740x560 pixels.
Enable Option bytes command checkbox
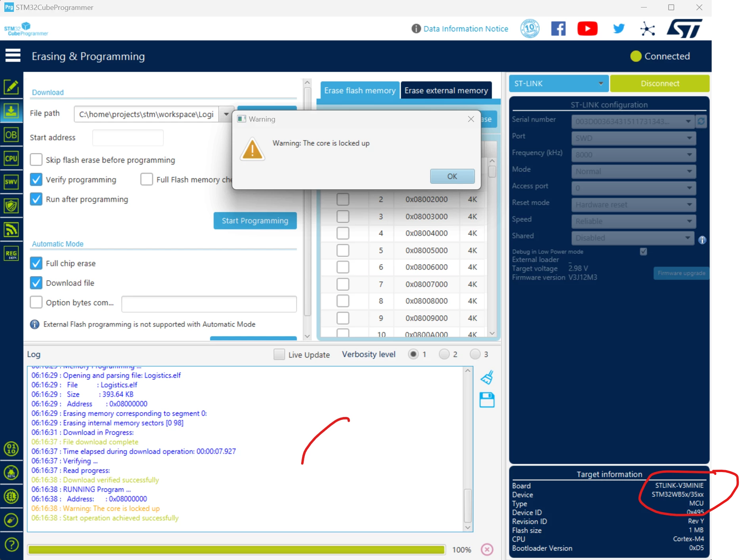tap(36, 302)
